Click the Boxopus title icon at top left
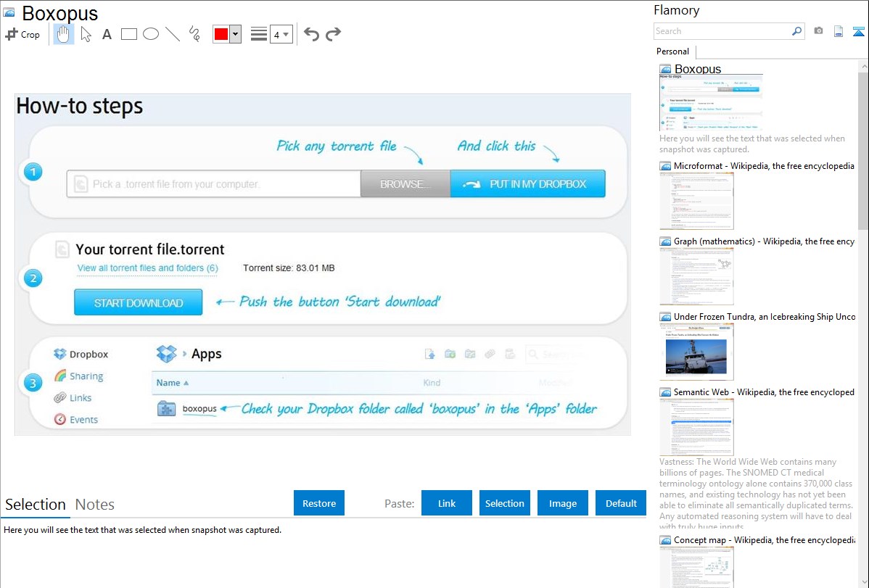The width and height of the screenshot is (869, 588). click(x=9, y=12)
